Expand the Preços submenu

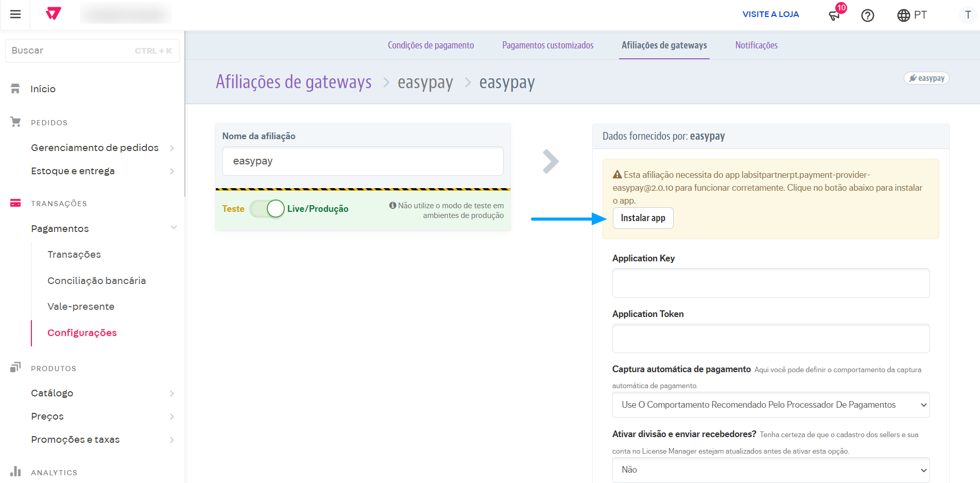(172, 417)
